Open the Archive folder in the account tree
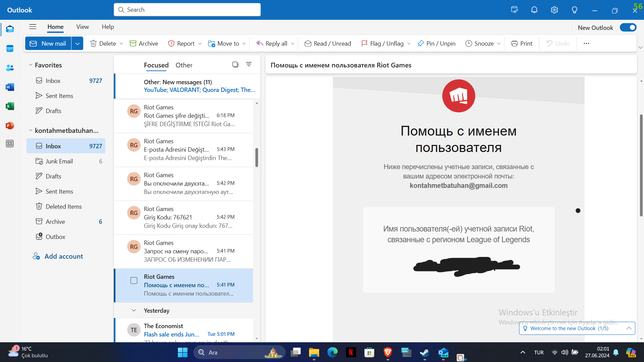 [x=66, y=222]
